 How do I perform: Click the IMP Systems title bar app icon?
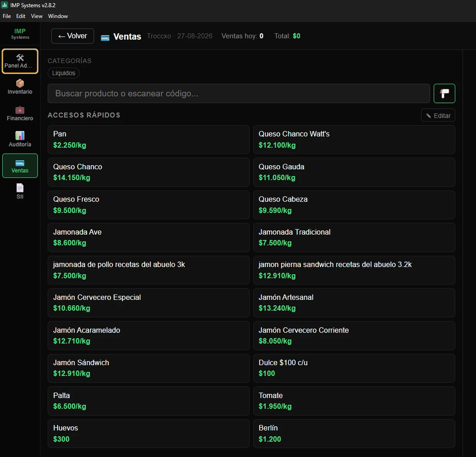click(5, 5)
